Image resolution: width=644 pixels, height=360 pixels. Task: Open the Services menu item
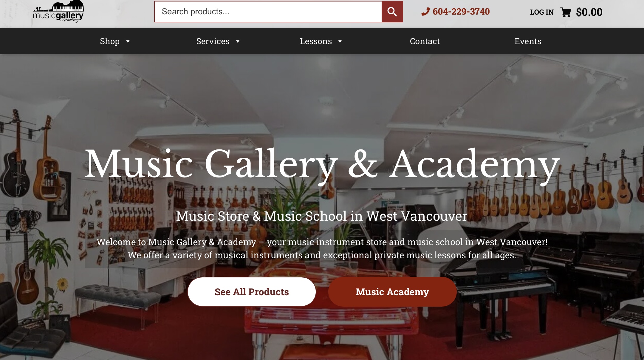[213, 41]
